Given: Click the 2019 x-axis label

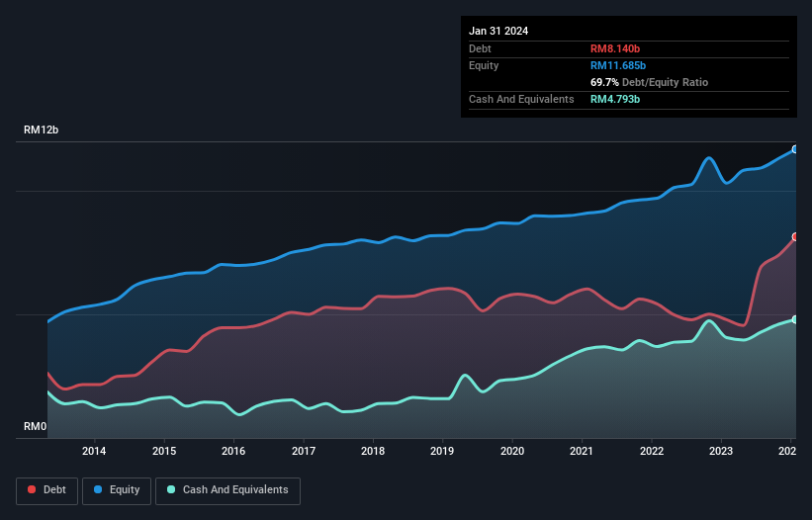Looking at the screenshot, I should click(442, 451).
